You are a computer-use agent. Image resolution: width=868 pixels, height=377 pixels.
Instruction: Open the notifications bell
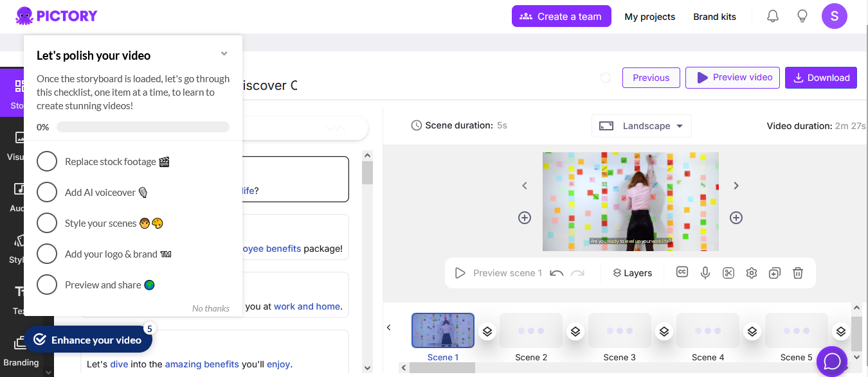click(773, 17)
